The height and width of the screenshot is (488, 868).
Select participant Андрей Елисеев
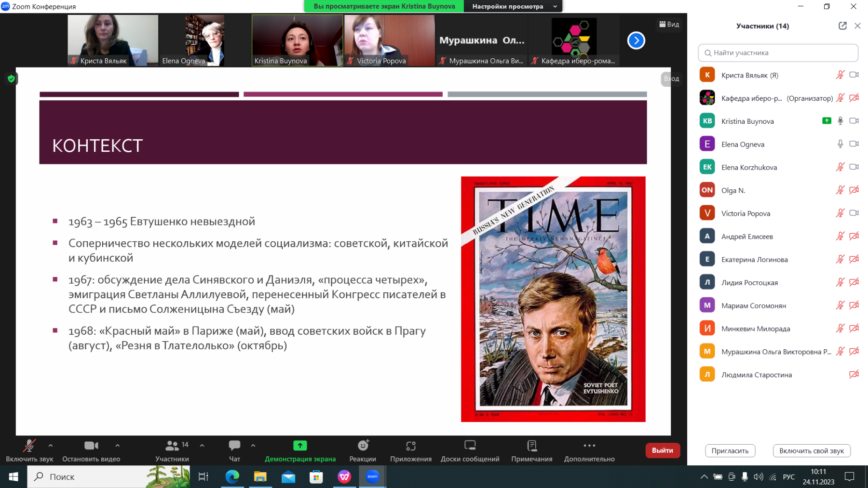(778, 236)
